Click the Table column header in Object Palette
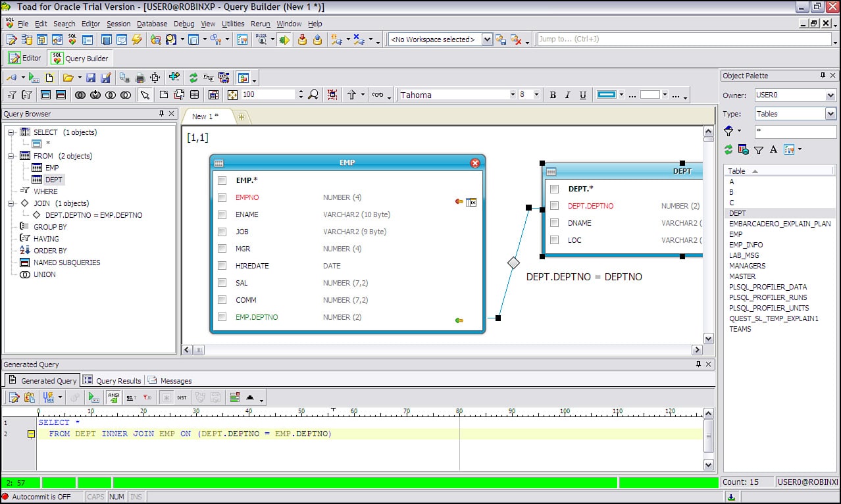The image size is (841, 504). point(780,170)
